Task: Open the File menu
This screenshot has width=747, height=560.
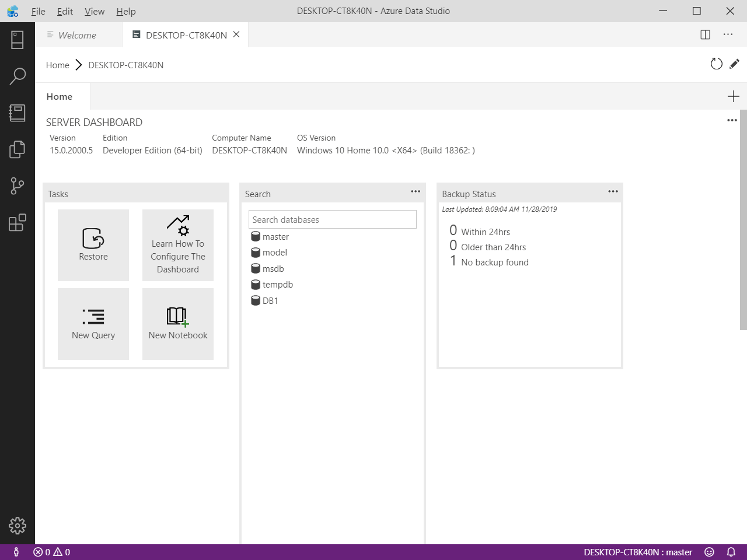Action: 38,11
